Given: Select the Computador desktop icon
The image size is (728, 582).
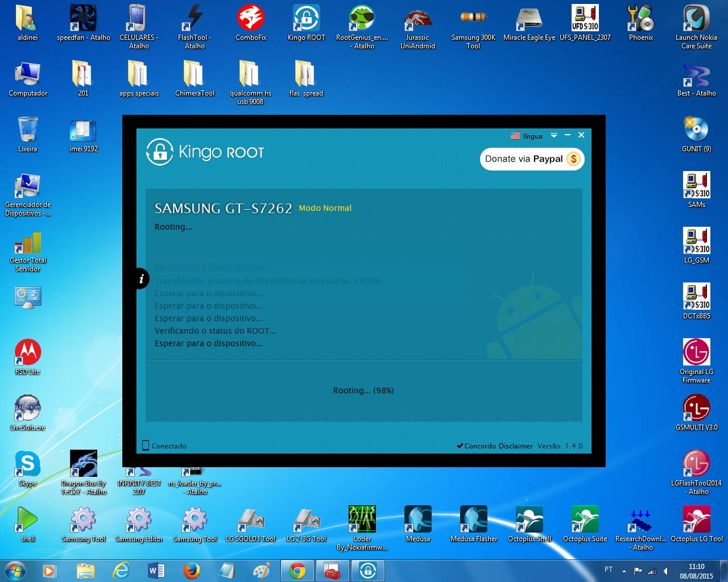Looking at the screenshot, I should [28, 79].
